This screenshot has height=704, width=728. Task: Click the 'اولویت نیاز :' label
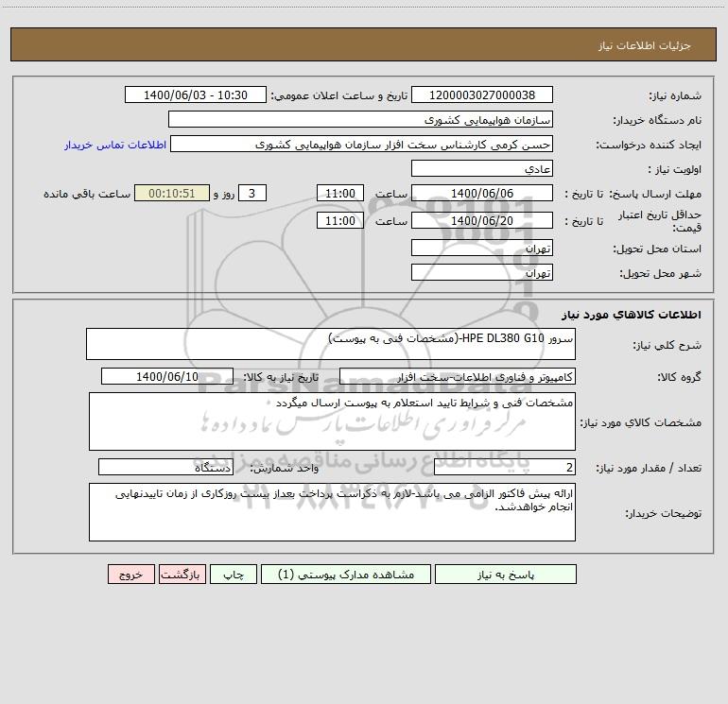pos(674,169)
